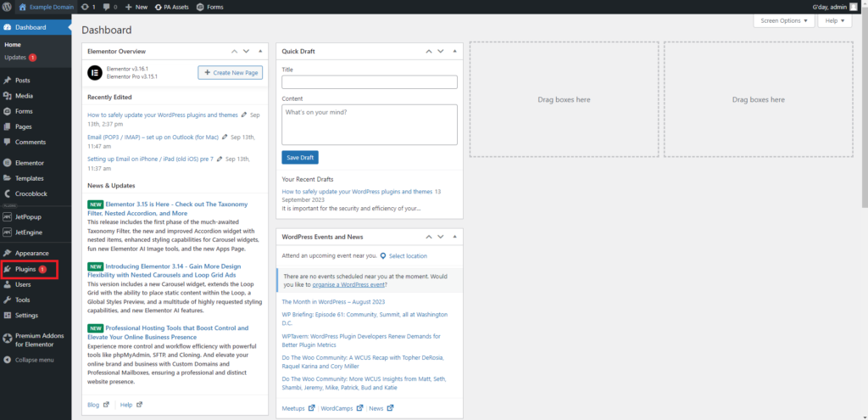Focus the What's on your mind content box
This screenshot has width=868, height=420.
370,125
